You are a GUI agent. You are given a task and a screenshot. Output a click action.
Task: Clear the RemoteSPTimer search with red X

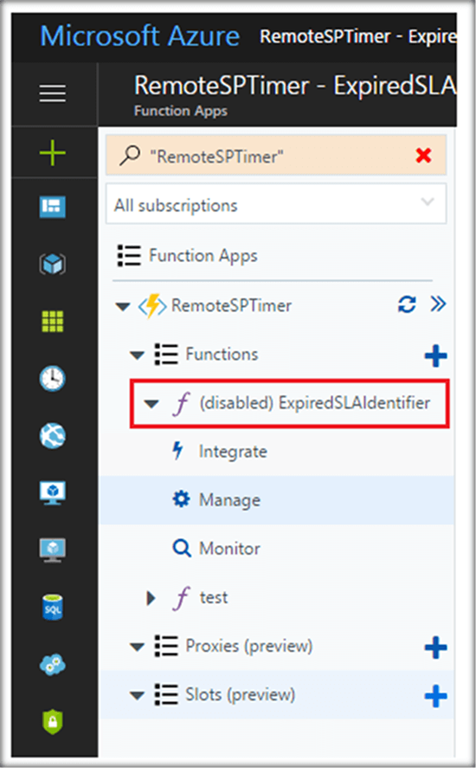[x=423, y=156]
